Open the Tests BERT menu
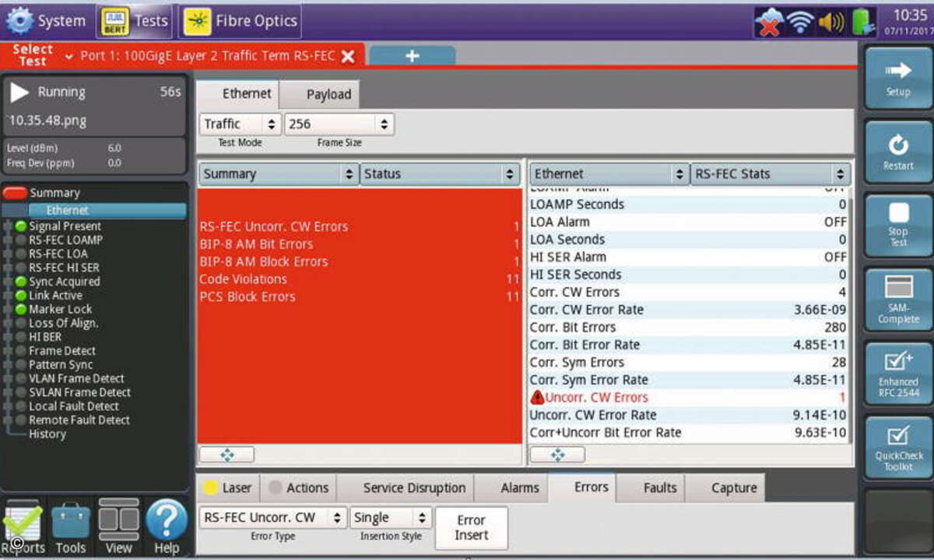 click(x=135, y=21)
